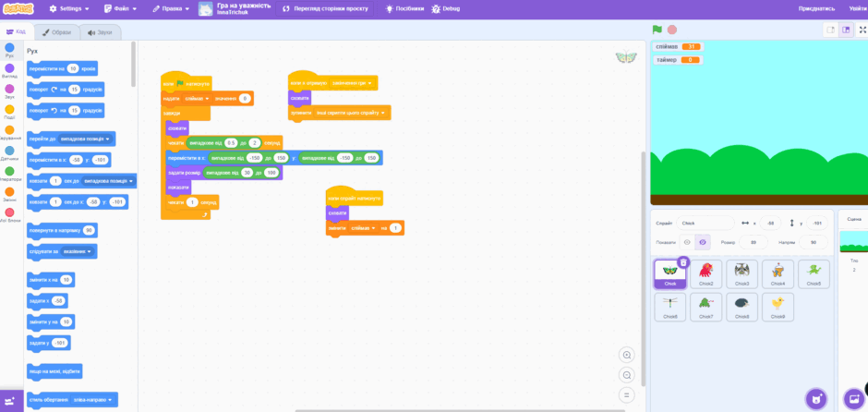Screen dimensions: 868x412
Task: Open the Файл menu
Action: 121,9
